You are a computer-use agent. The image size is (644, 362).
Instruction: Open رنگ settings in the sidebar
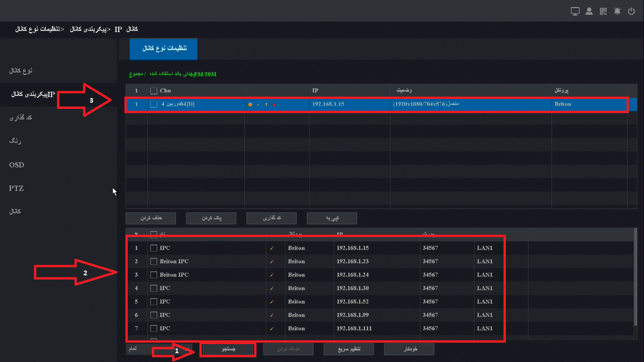coord(16,141)
